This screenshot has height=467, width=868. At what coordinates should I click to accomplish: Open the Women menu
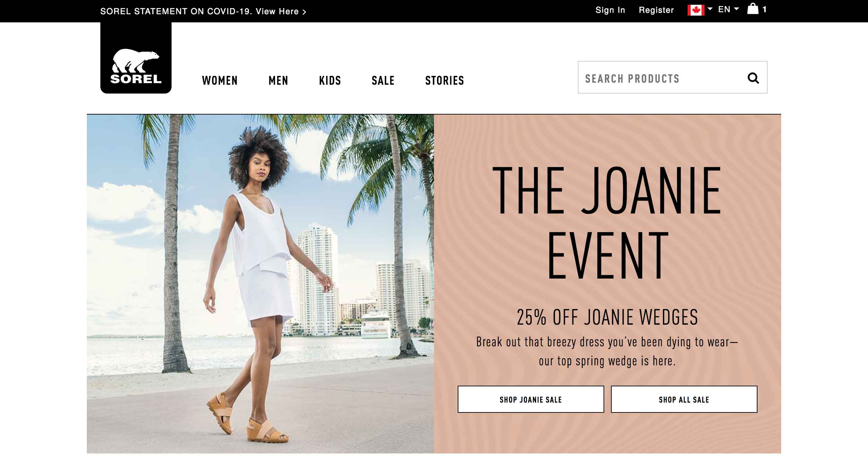click(220, 81)
